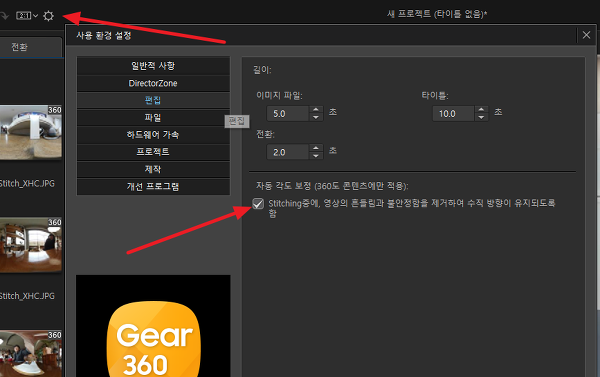This screenshot has width=600, height=377.
Task: Decrease the 이미지 파일 duration
Action: tap(316, 118)
